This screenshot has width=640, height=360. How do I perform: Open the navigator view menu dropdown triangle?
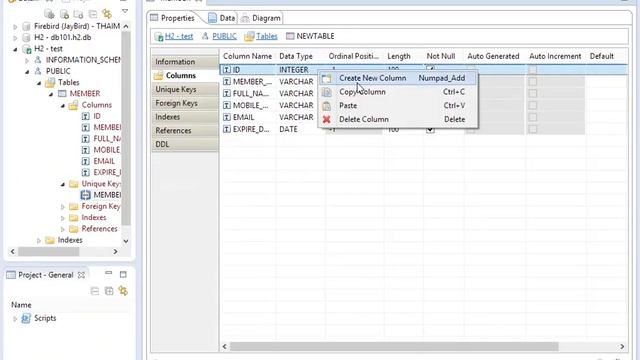point(125,11)
